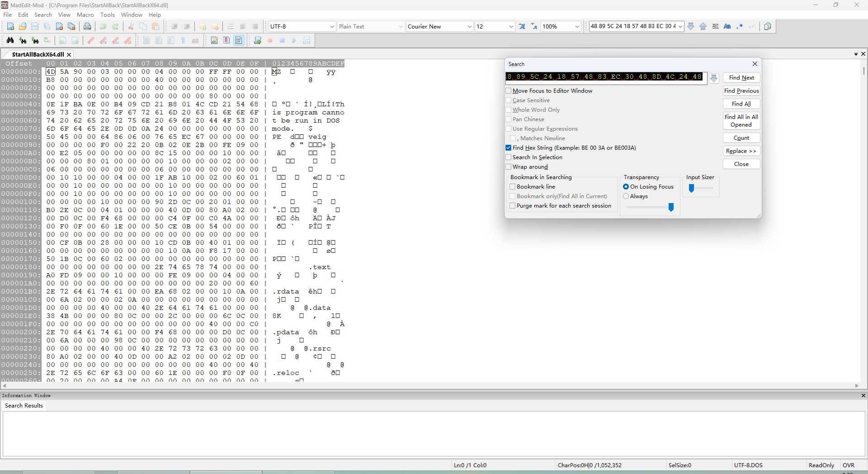Open the Macro menu
Image resolution: width=868 pixels, height=474 pixels.
pyautogui.click(x=85, y=15)
